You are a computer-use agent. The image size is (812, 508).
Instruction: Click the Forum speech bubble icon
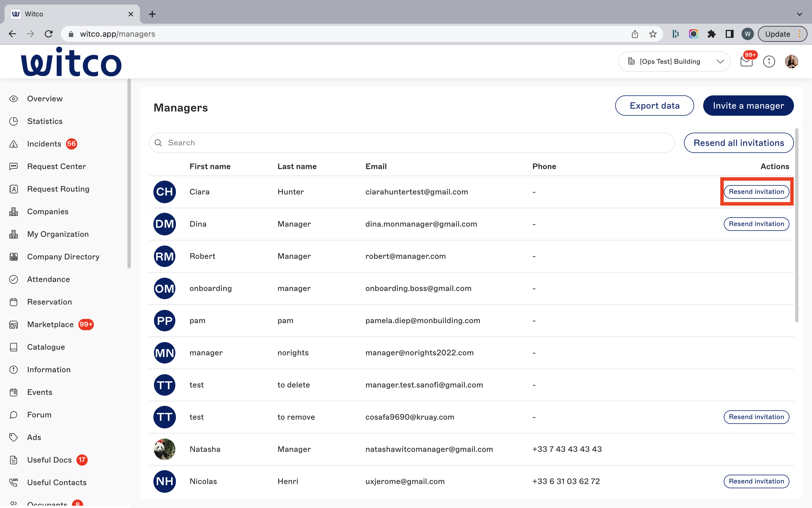tap(14, 415)
